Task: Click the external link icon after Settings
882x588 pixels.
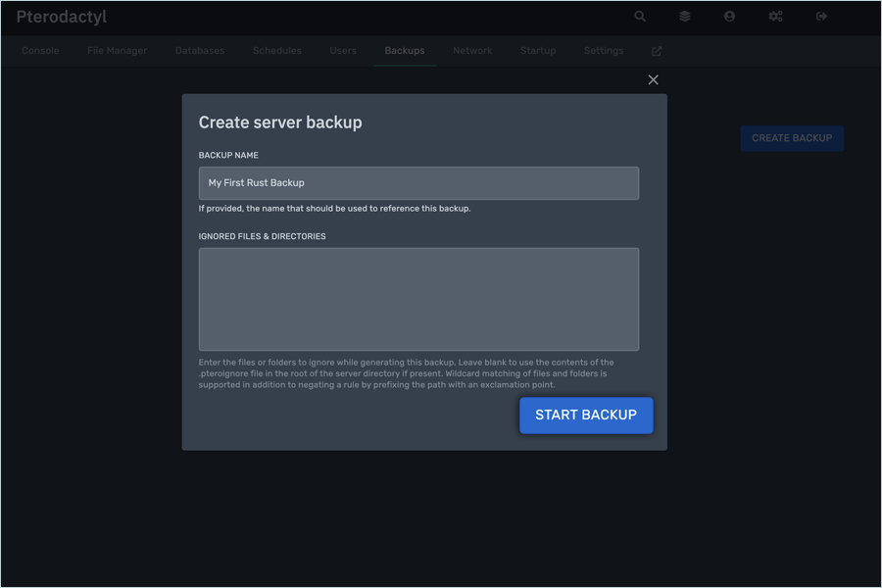Action: click(657, 51)
